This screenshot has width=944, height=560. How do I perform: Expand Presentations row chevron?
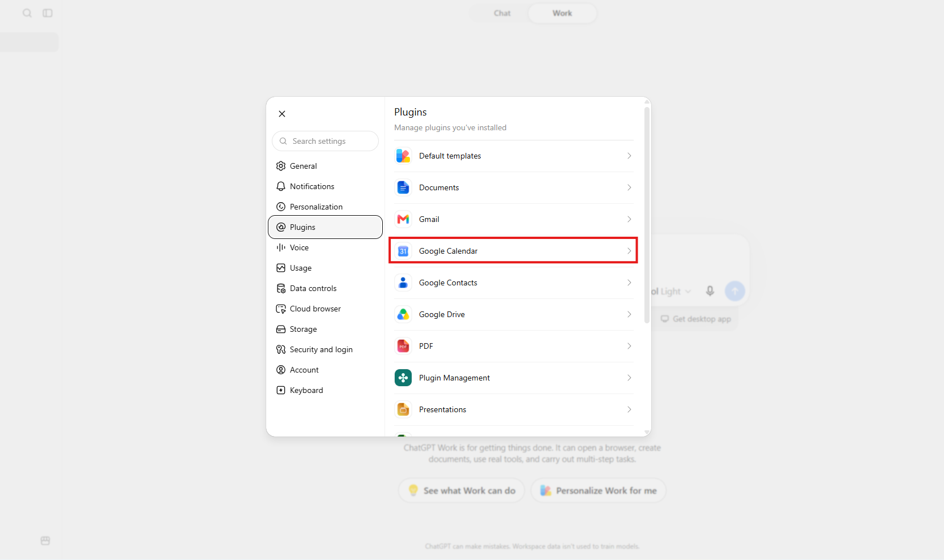point(629,409)
